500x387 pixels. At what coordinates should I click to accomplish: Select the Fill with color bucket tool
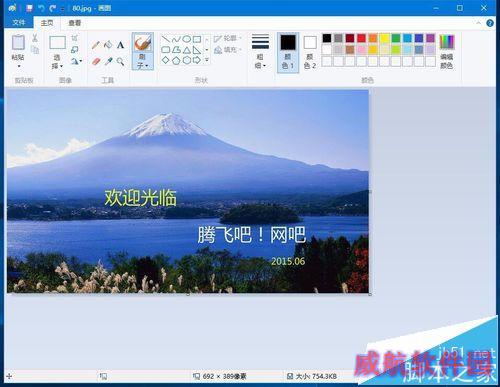(x=108, y=45)
